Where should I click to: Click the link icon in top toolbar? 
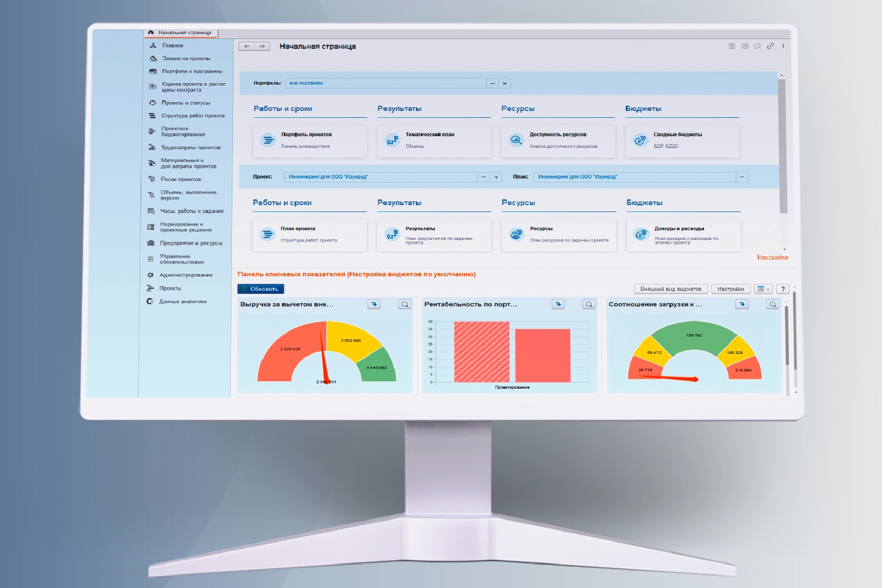coord(770,46)
